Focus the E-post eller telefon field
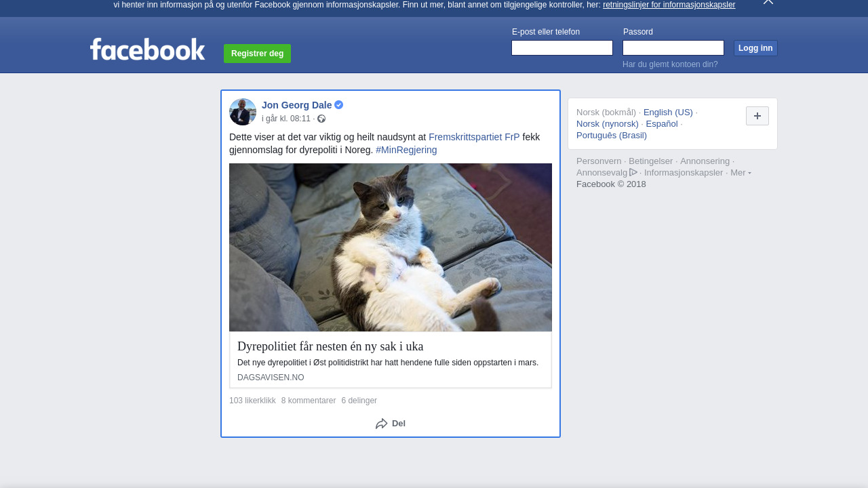This screenshot has width=868, height=488. tap(562, 47)
